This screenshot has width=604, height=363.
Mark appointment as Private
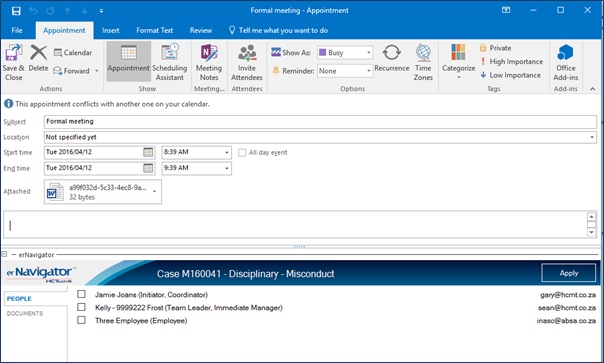[495, 48]
